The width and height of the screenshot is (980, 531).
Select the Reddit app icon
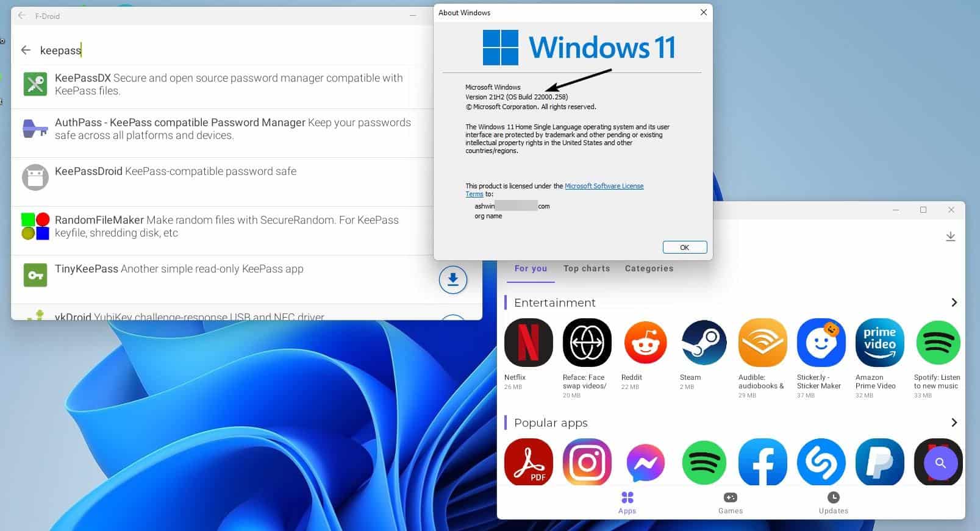pos(645,343)
